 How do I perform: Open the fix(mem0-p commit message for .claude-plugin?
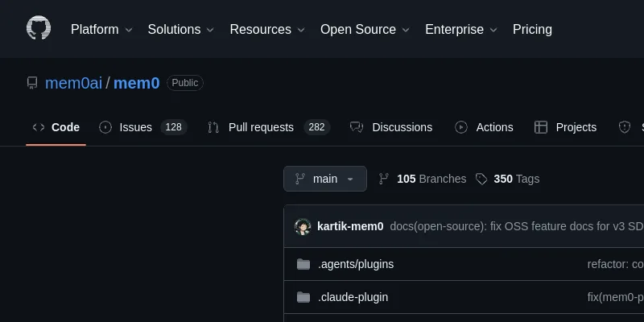tap(616, 297)
